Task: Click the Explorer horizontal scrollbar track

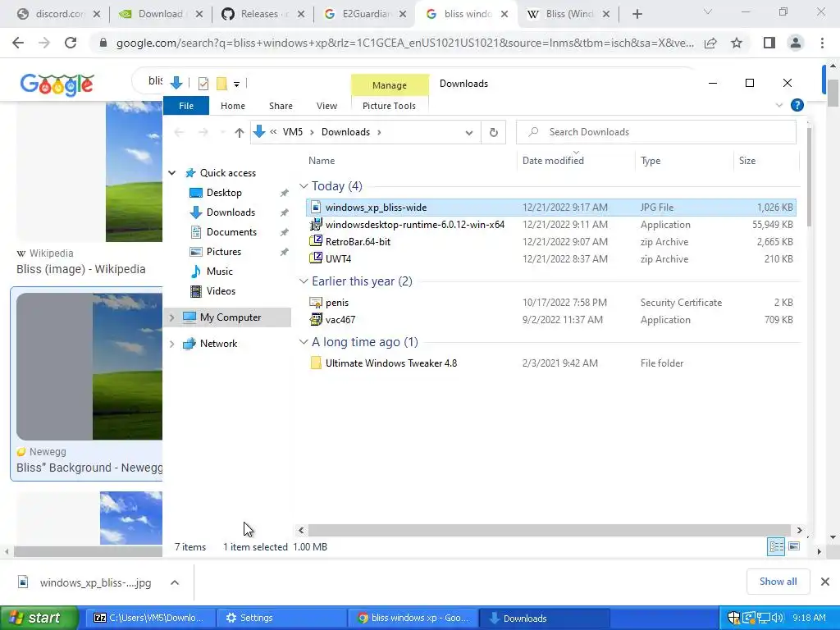Action: coord(550,530)
